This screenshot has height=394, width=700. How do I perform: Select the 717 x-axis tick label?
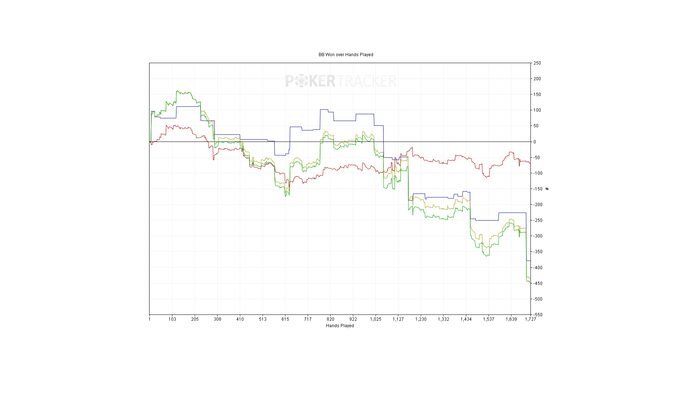(x=308, y=319)
